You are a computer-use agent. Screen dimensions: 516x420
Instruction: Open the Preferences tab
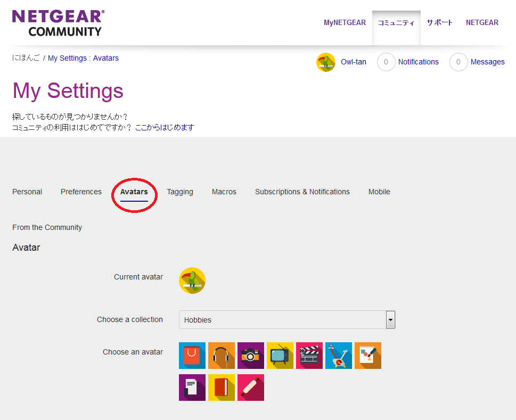click(81, 192)
